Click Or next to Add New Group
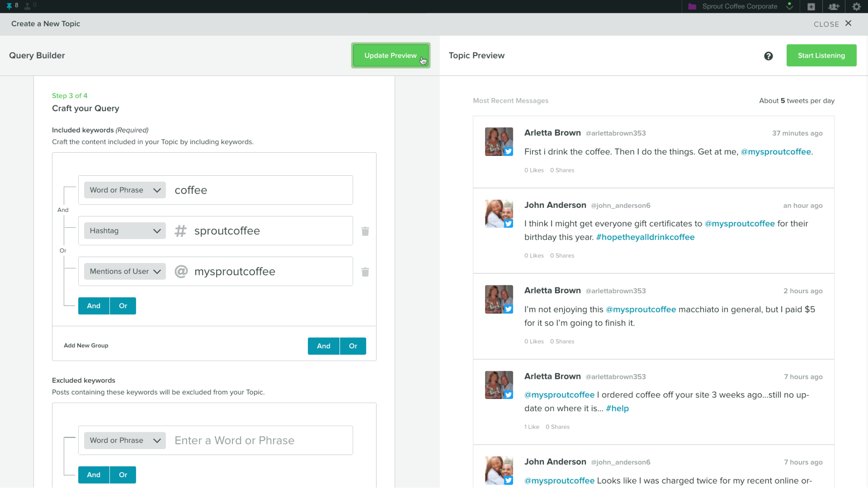 (353, 346)
